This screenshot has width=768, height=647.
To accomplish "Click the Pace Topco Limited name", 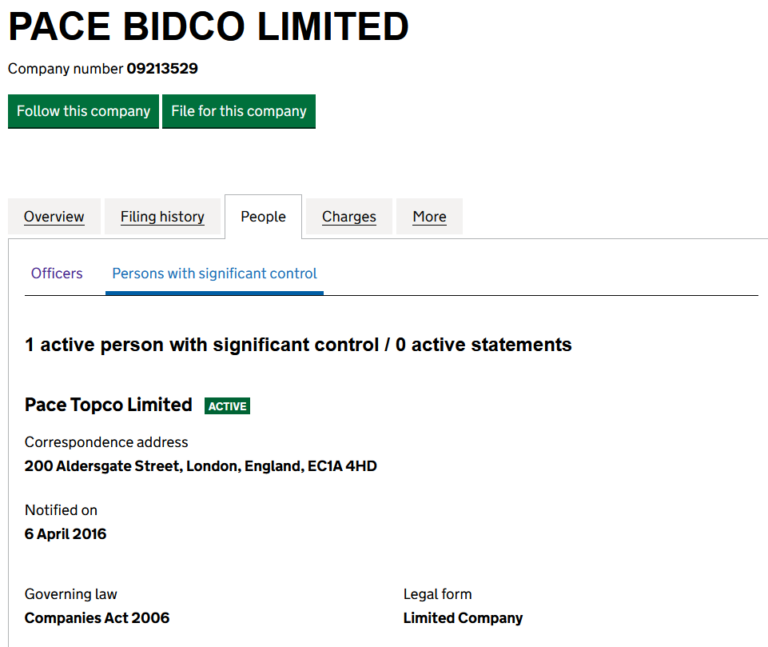I will coord(108,405).
